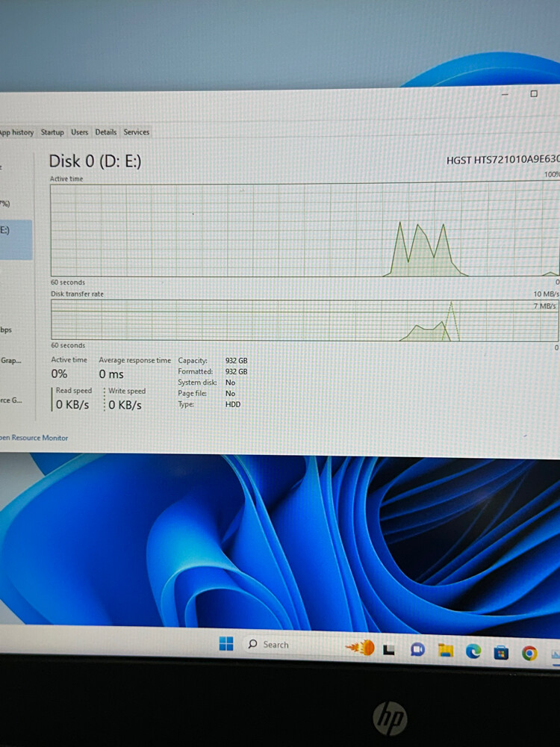The image size is (560, 747).
Task: Switch to the Startup tab
Action: [52, 132]
